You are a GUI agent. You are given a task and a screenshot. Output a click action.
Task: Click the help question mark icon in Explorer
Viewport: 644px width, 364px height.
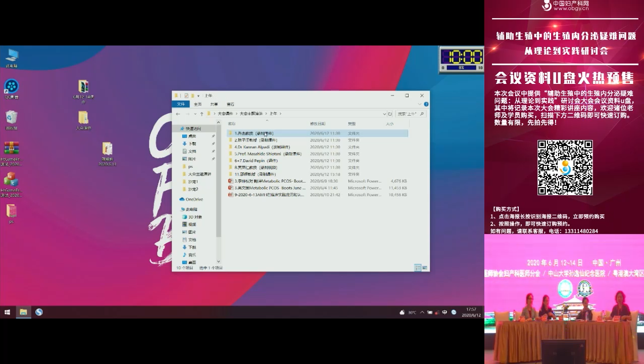point(426,104)
